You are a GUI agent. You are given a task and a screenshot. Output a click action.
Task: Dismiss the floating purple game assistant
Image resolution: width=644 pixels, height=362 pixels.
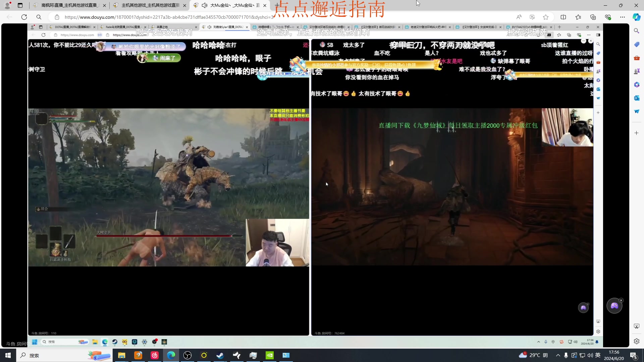coord(621,300)
